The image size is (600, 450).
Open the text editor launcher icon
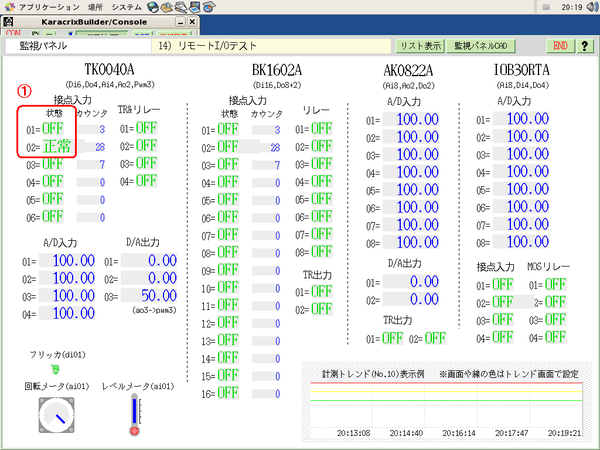(181, 7)
